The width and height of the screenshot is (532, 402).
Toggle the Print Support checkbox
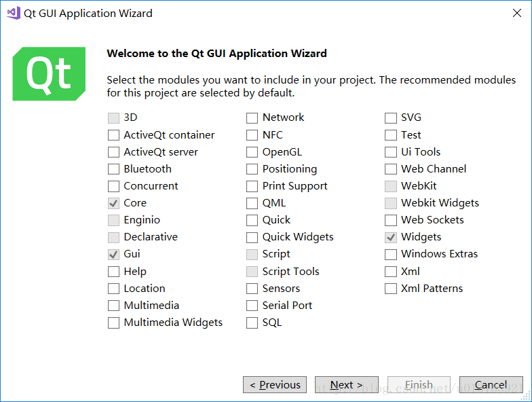(252, 186)
